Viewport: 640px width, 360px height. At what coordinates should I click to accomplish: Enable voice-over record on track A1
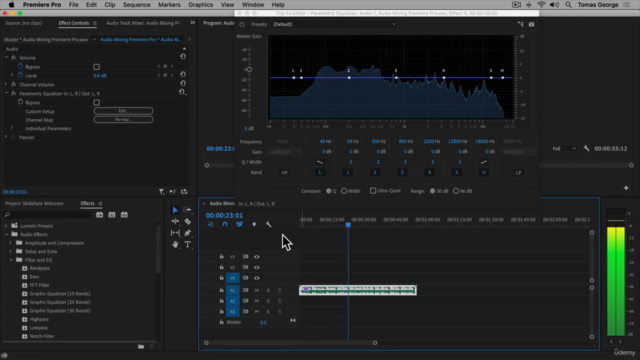(x=280, y=290)
